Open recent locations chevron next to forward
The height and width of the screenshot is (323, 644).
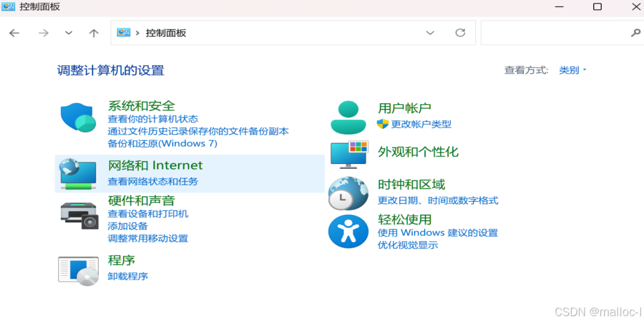click(69, 33)
